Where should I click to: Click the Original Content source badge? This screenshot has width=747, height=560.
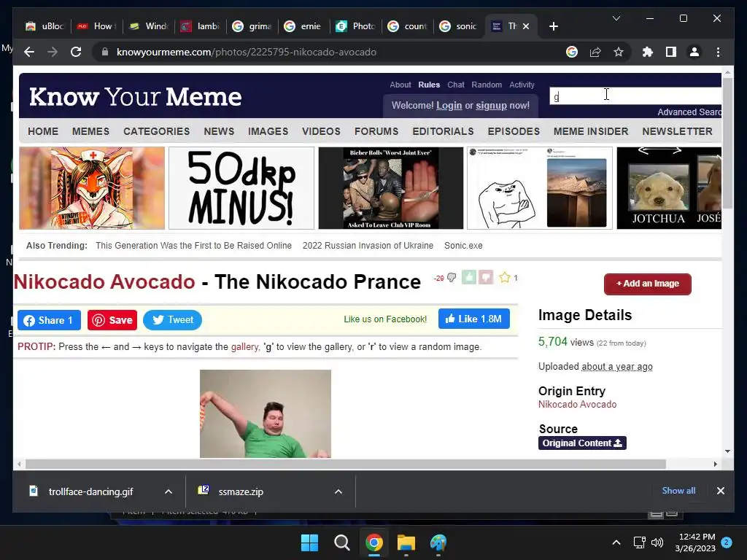coord(582,443)
